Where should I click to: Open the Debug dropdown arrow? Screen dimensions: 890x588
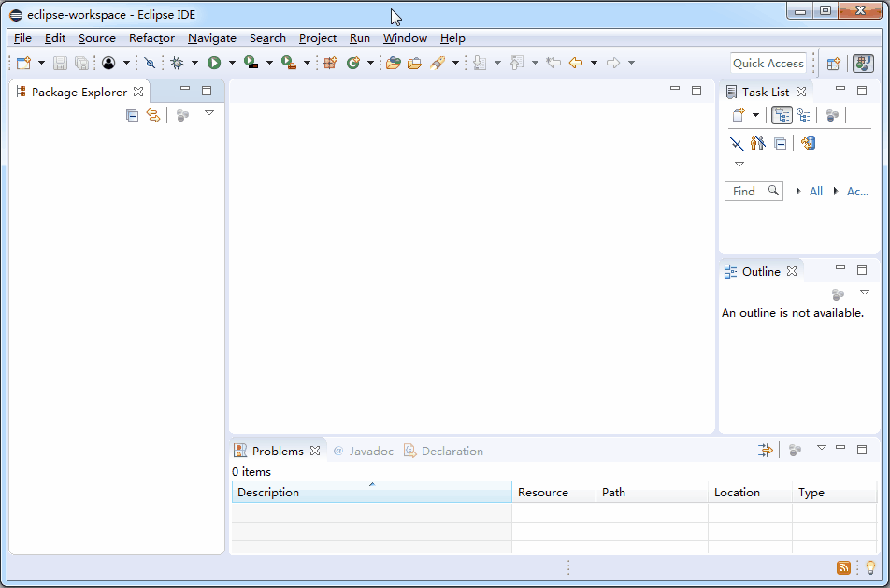click(x=194, y=63)
